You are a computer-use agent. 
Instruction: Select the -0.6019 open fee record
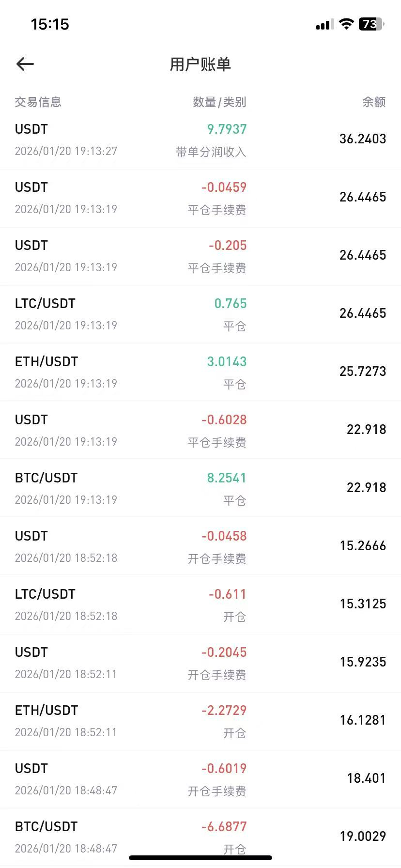click(x=200, y=779)
